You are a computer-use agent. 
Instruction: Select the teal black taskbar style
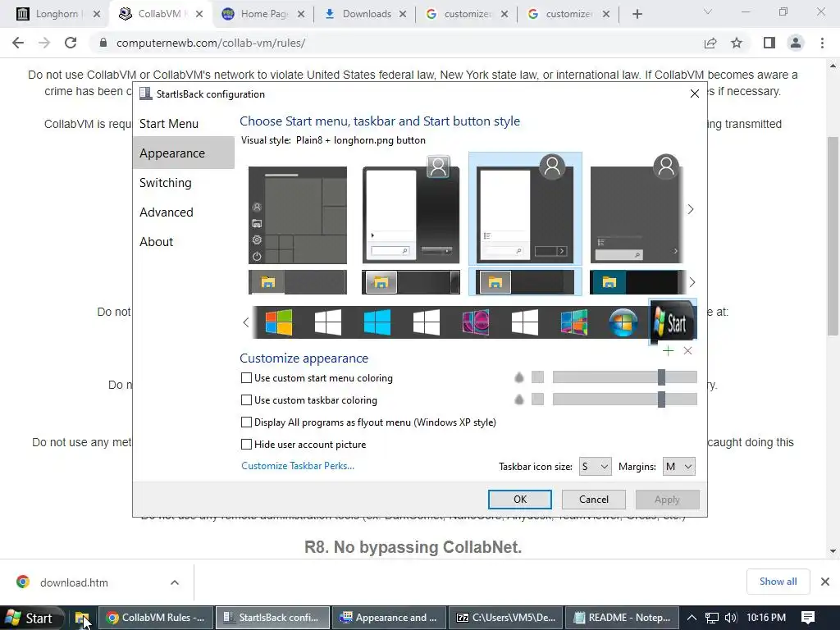[x=637, y=282]
